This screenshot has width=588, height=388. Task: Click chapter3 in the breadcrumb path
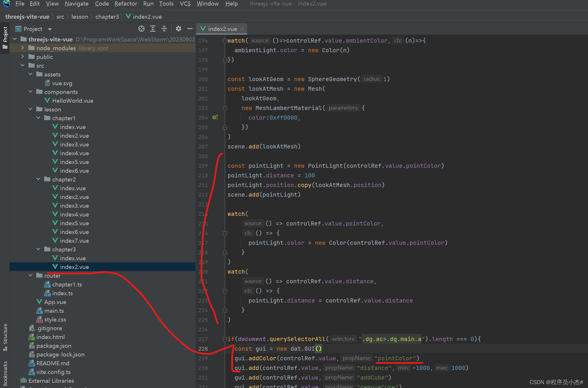click(107, 17)
